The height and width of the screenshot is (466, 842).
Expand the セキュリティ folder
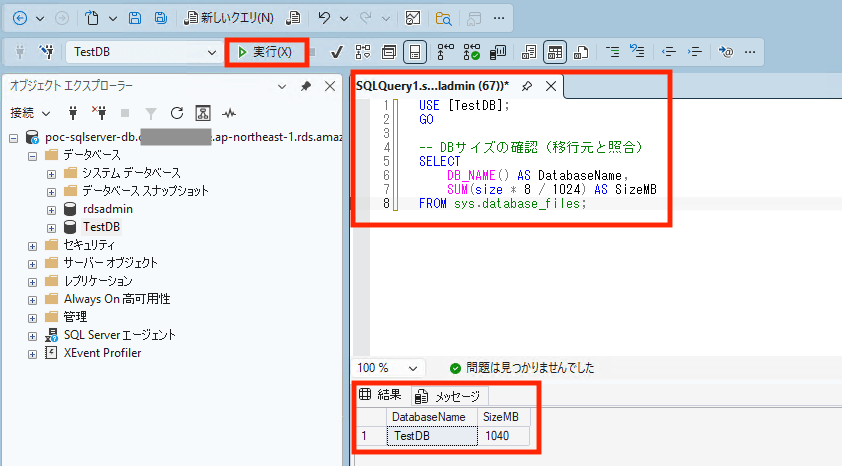click(32, 246)
